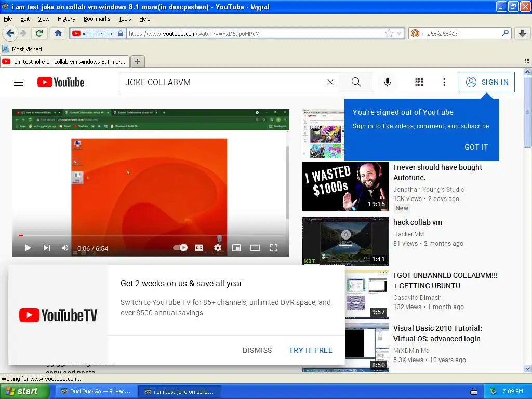Open the YouTube hamburger guide menu
Screen dimensions: 532x399
click(19, 82)
